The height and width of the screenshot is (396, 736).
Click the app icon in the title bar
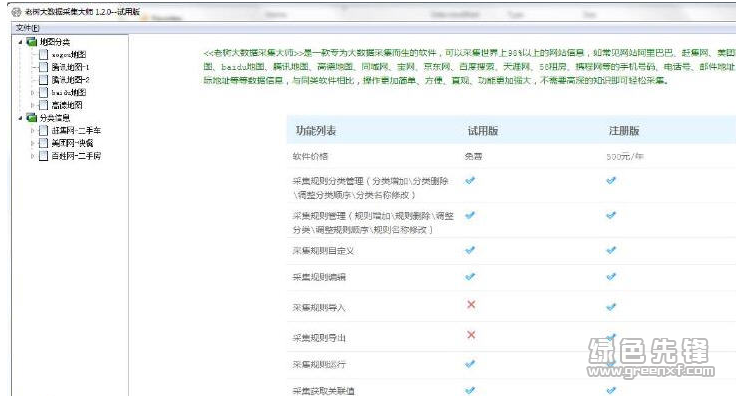[16, 12]
